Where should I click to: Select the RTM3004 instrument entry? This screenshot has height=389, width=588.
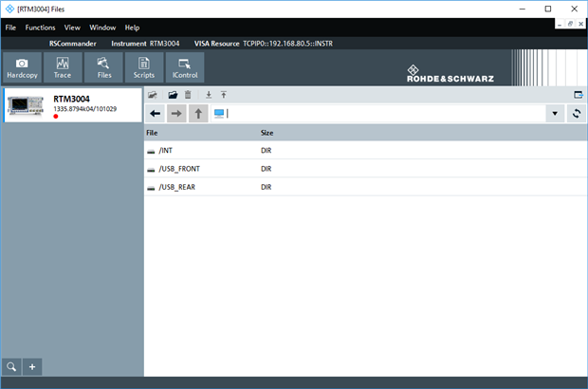[71, 106]
